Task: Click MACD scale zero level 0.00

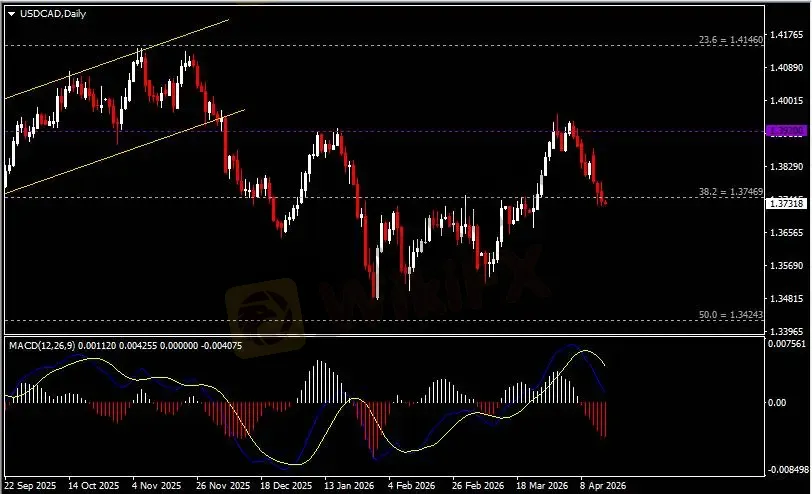Action: pyautogui.click(x=777, y=402)
